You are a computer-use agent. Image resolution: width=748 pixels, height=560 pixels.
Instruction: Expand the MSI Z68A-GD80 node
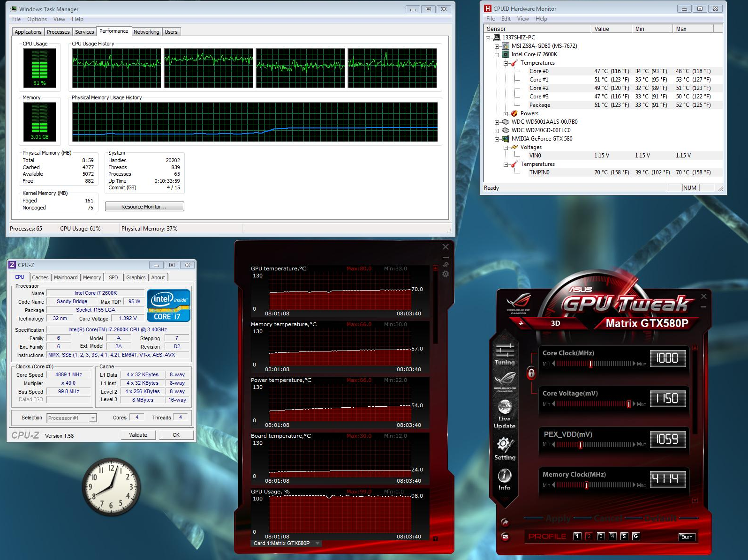[x=497, y=46]
